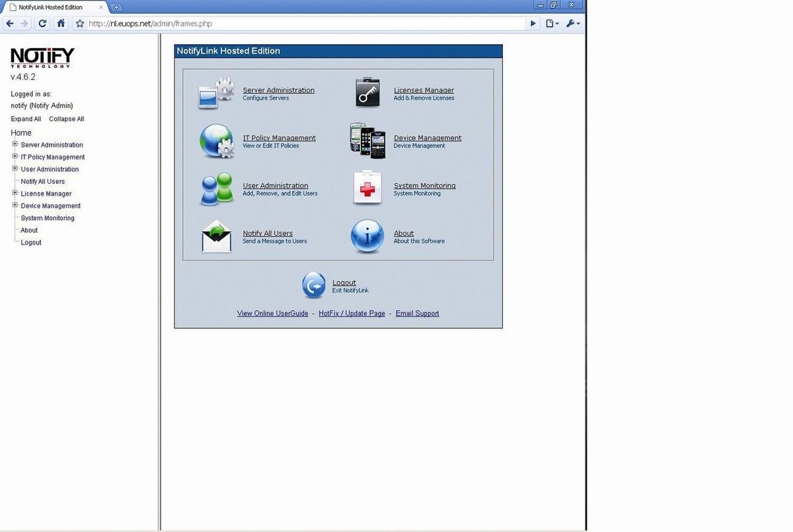Viewport: 793px width, 532px height.
Task: Select the NotifyLink Hosted Edition browser tab
Action: click(x=56, y=7)
